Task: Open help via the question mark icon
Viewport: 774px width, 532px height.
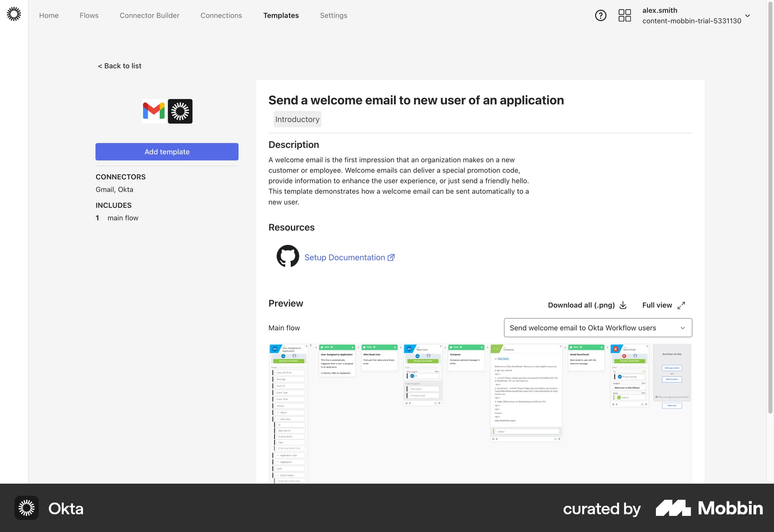Action: tap(600, 15)
